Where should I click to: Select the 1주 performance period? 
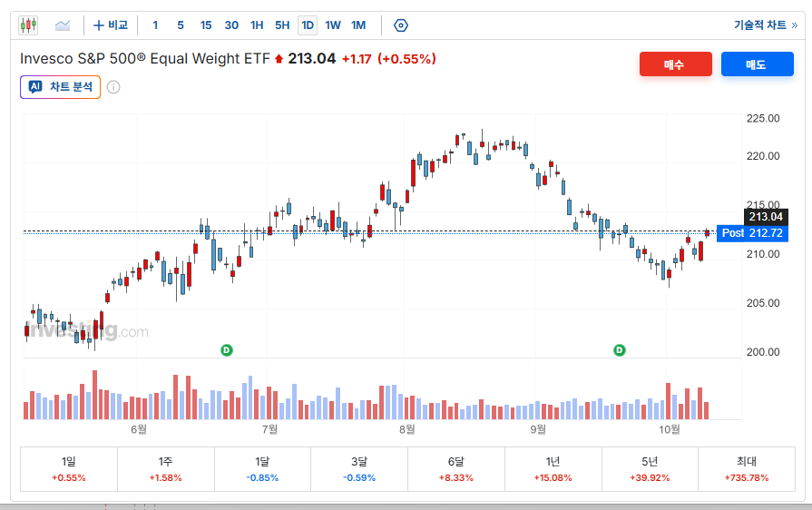166,469
